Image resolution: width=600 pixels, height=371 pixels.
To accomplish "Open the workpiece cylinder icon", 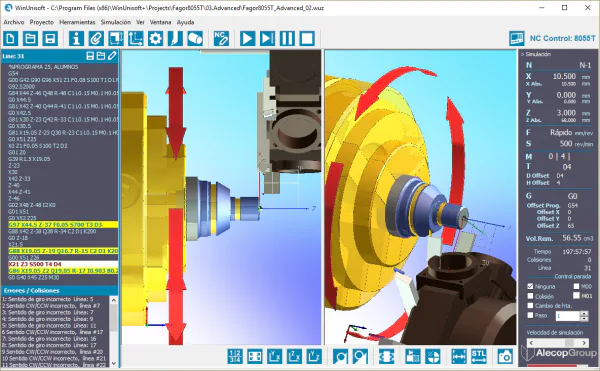I will point(195,39).
